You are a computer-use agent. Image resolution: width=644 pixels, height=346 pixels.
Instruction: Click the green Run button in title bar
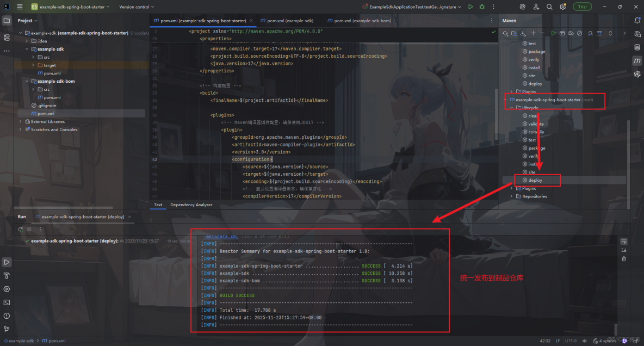(470, 7)
